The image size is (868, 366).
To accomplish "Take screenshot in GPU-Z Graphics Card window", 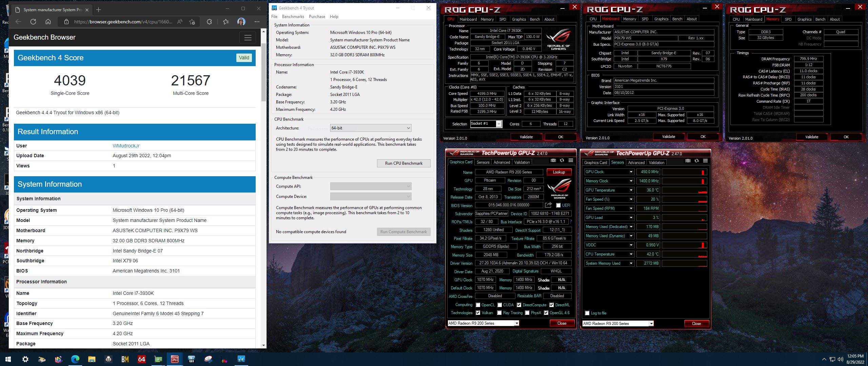I will click(x=553, y=160).
